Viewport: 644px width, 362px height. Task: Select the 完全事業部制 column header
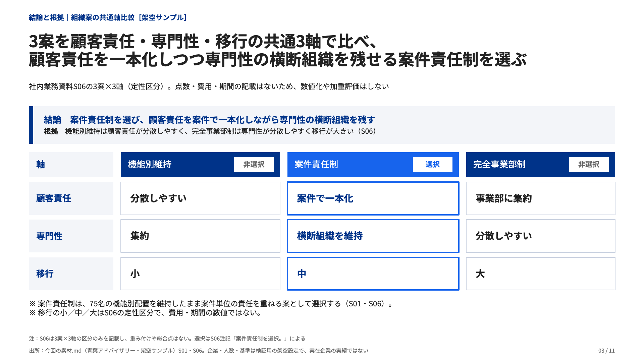[x=540, y=165]
